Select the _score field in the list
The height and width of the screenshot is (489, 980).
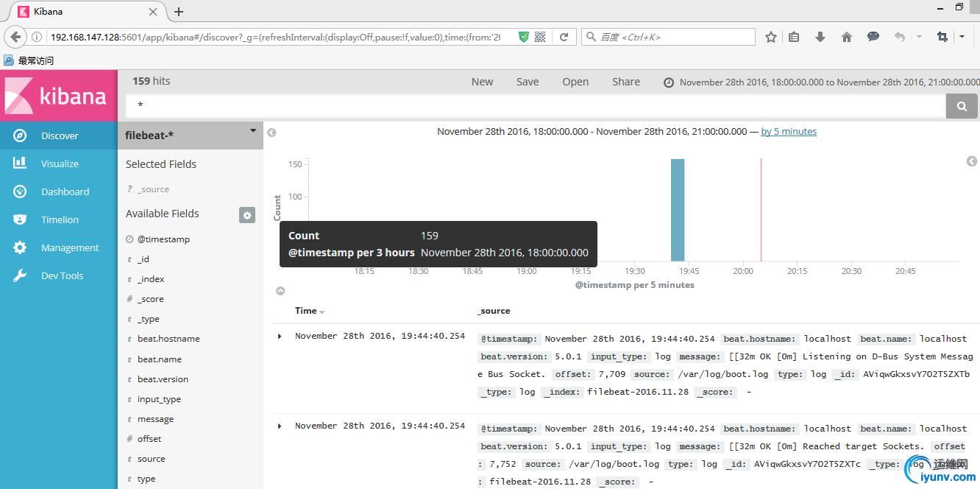[151, 299]
